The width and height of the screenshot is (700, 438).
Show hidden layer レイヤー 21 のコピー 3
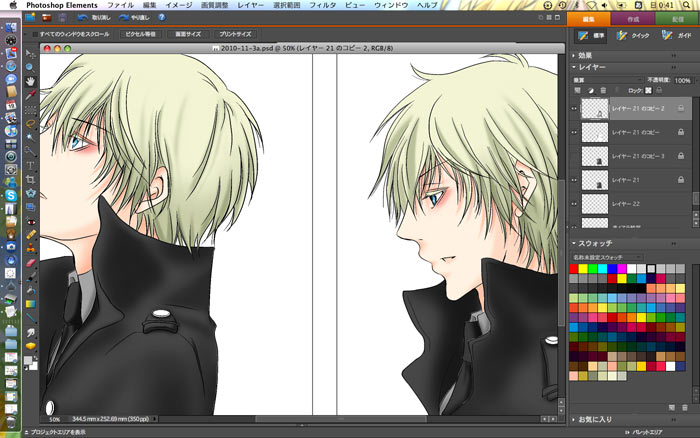[x=574, y=156]
